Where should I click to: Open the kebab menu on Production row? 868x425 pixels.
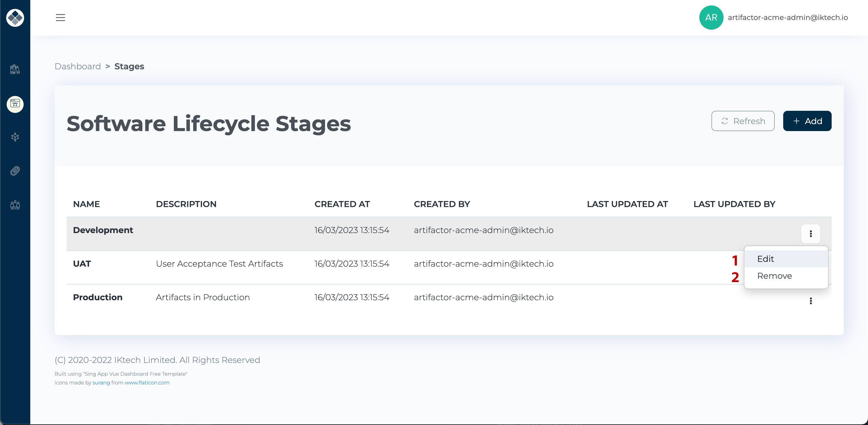point(811,301)
